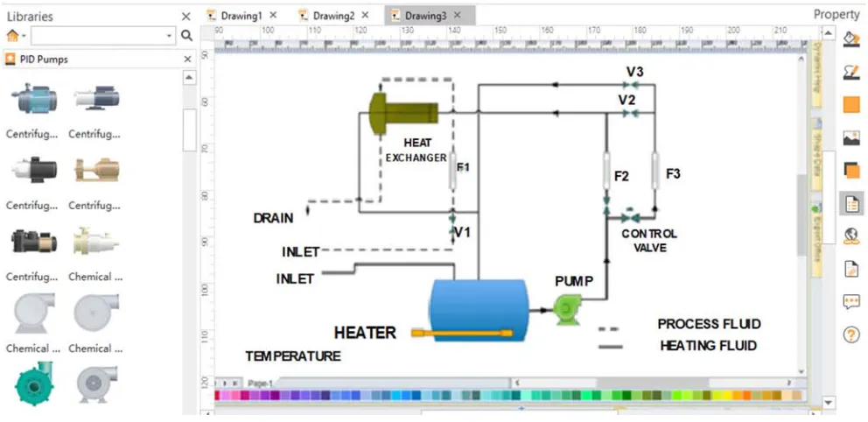This screenshot has width=868, height=422.
Task: Close the Drawing3 tab
Action: coord(457,15)
